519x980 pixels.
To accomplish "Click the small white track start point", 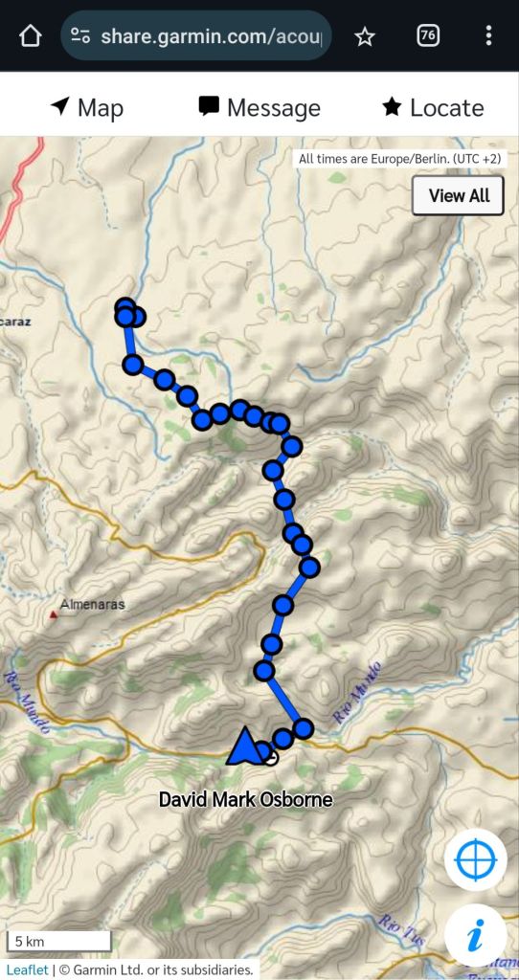I will [x=271, y=759].
